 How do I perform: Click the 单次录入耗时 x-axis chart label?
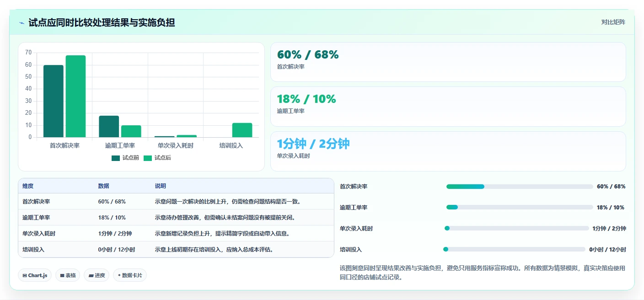(175, 145)
